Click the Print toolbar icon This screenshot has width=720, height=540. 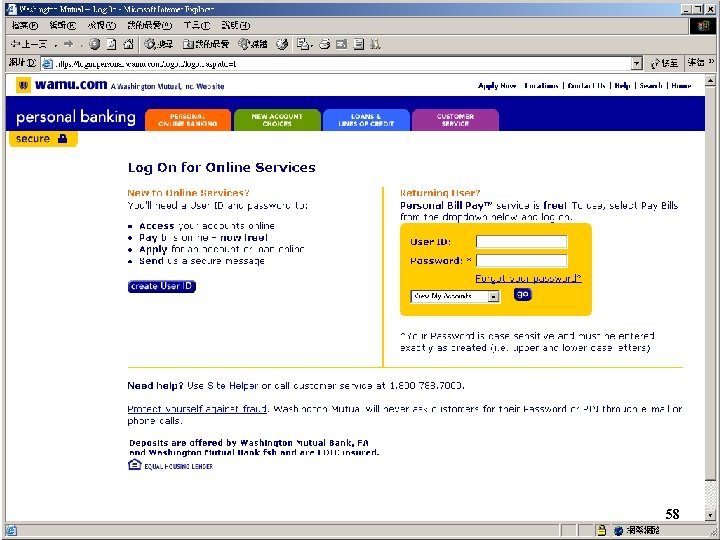click(x=325, y=44)
